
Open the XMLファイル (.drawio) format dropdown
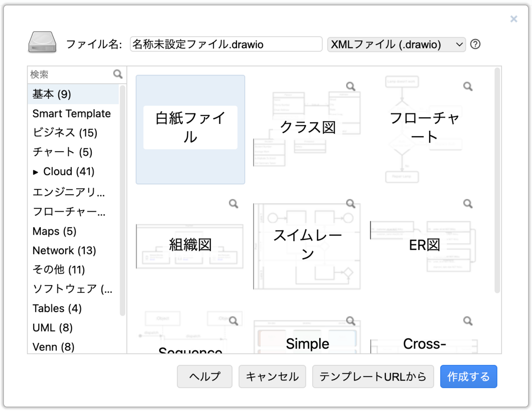pos(396,44)
